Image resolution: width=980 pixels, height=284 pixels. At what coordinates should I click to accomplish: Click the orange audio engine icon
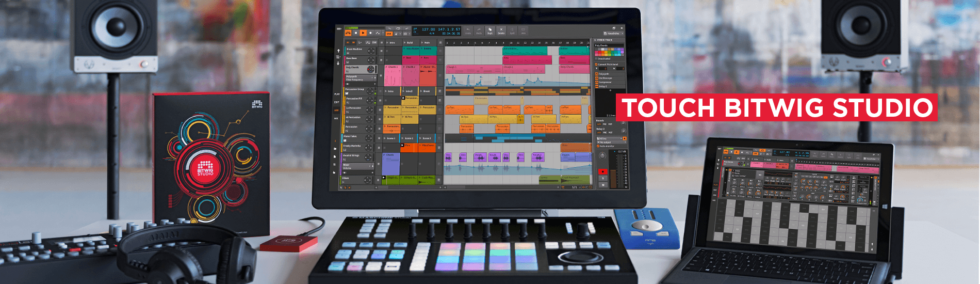click(x=348, y=33)
